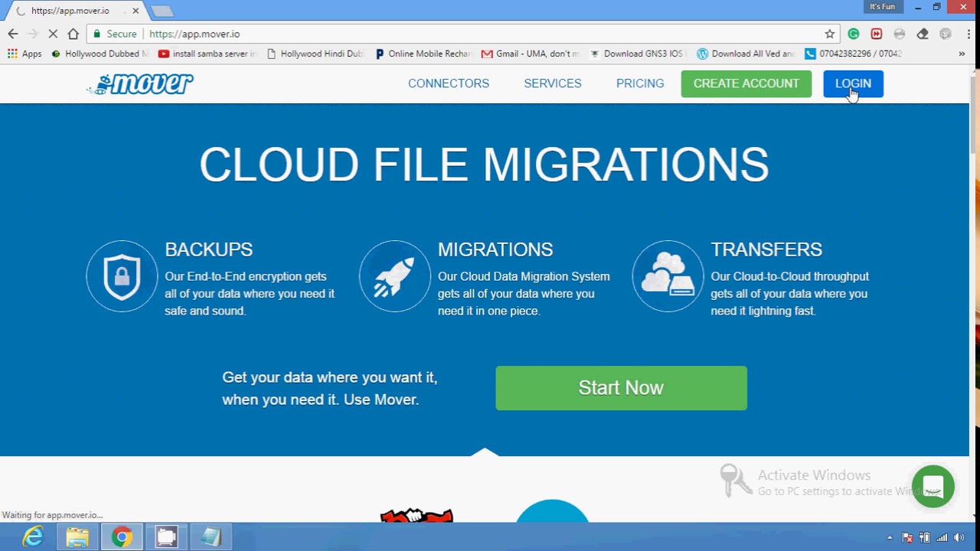Image resolution: width=980 pixels, height=551 pixels.
Task: Click the Action Center flag tray icon
Action: [x=907, y=537]
